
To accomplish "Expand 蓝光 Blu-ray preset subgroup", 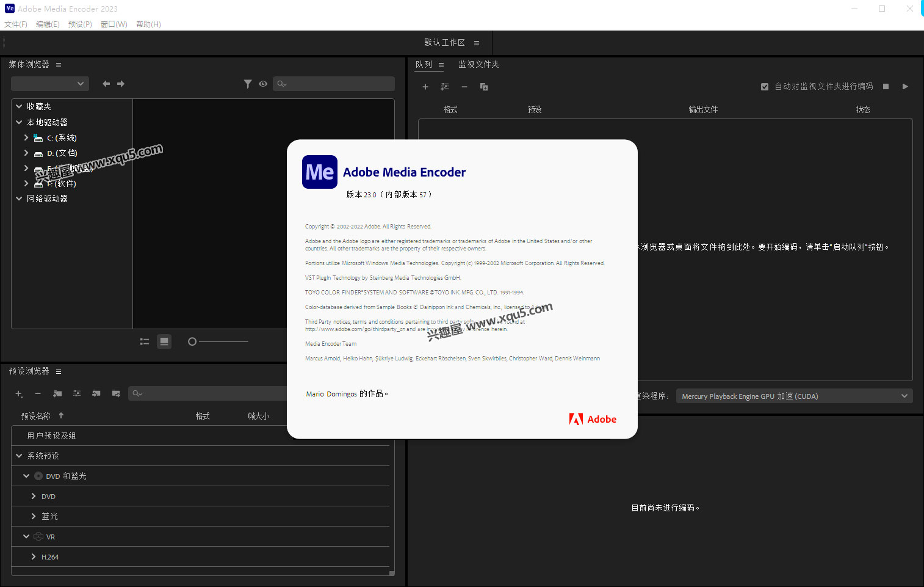I will 34,516.
